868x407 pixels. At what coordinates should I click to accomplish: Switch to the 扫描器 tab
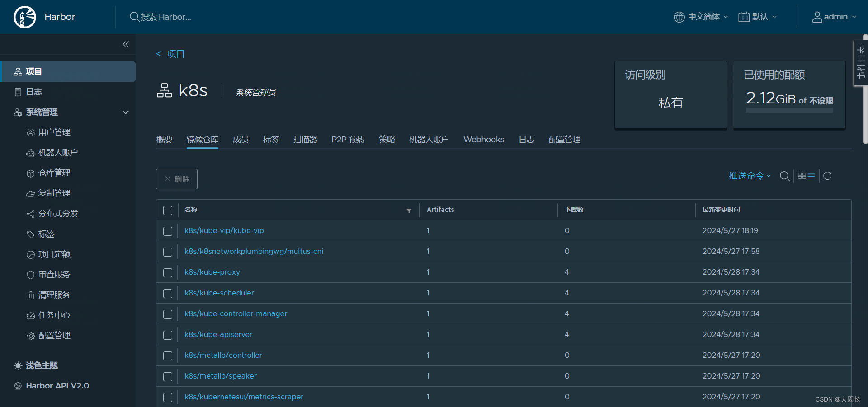tap(305, 140)
